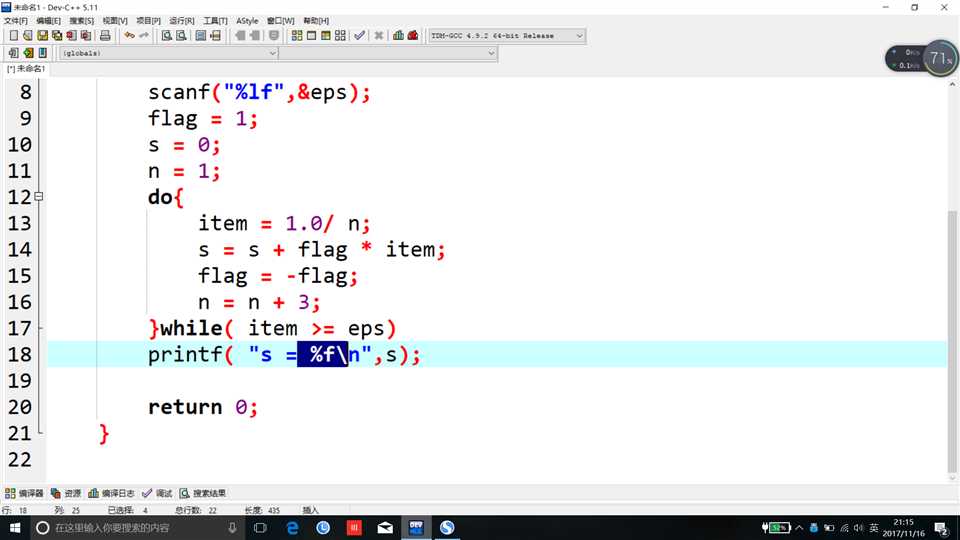Close the current file via the toolbar icon
Viewport: 960px width, 540px height.
tap(72, 36)
